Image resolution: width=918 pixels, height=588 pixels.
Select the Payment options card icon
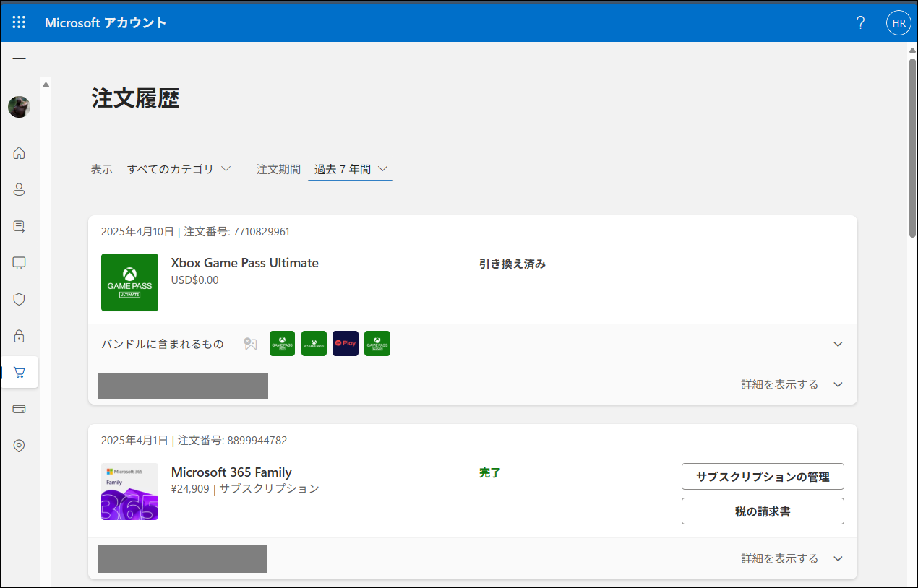coord(20,409)
